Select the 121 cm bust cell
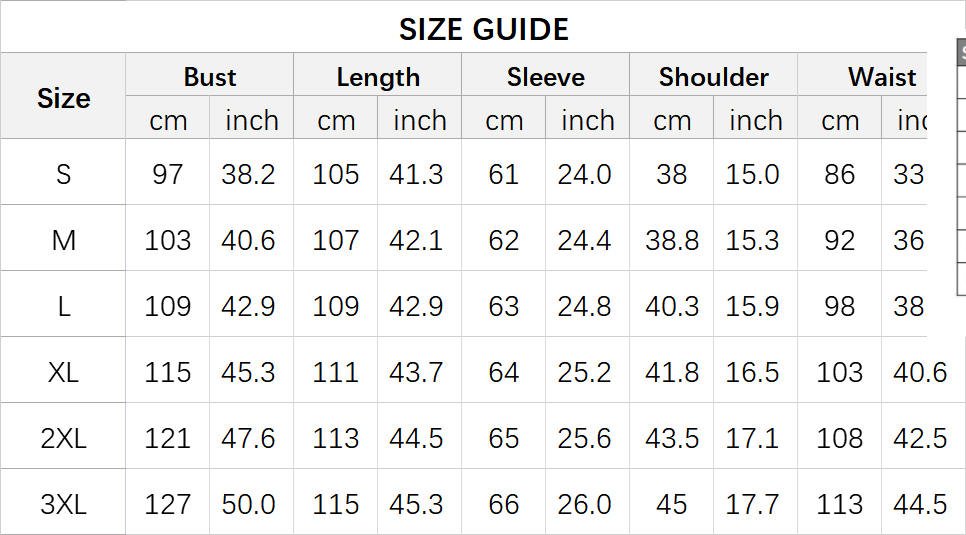966x535 pixels. pos(167,438)
